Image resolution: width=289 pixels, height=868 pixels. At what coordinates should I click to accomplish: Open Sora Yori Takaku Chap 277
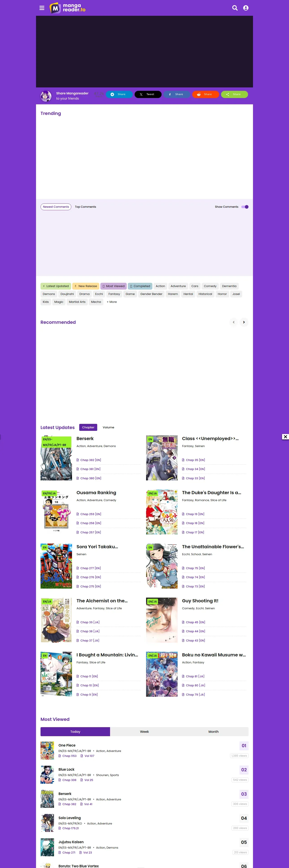pos(90,568)
